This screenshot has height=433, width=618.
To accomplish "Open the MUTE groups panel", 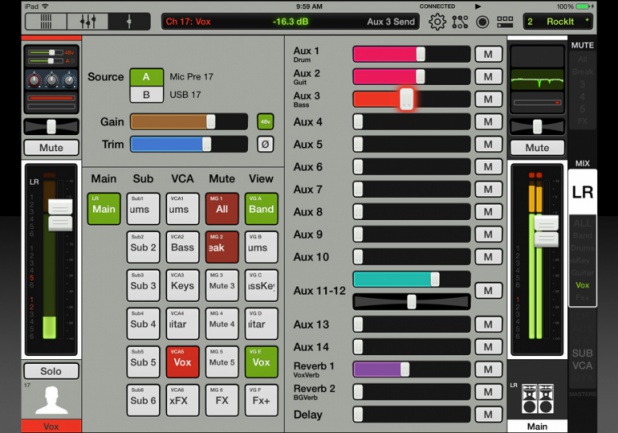I will pos(583,45).
